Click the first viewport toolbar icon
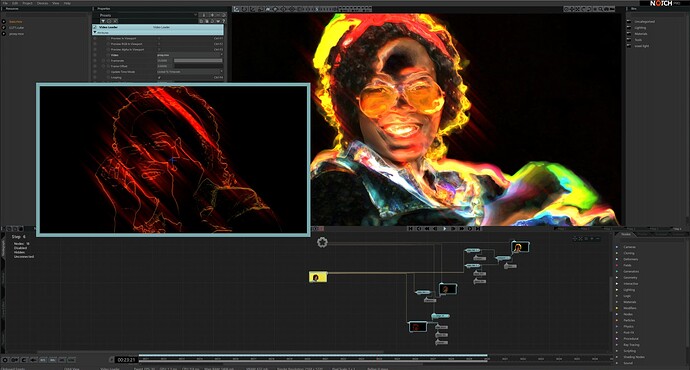Screen dimensions: 690x370 tap(236, 9)
